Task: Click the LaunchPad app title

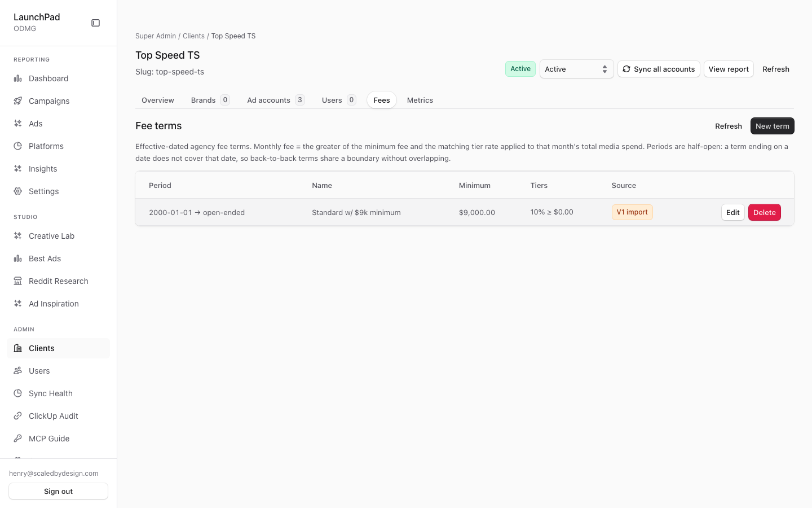Action: [37, 17]
